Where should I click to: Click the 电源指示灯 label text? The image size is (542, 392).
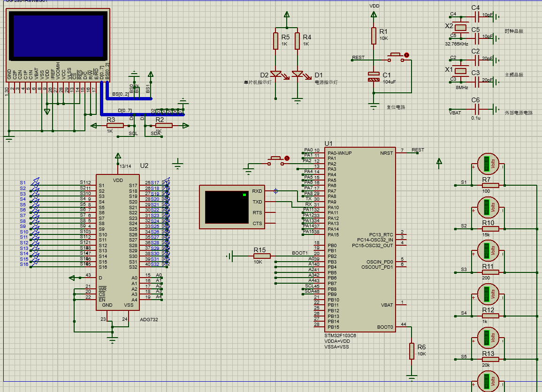click(x=326, y=82)
